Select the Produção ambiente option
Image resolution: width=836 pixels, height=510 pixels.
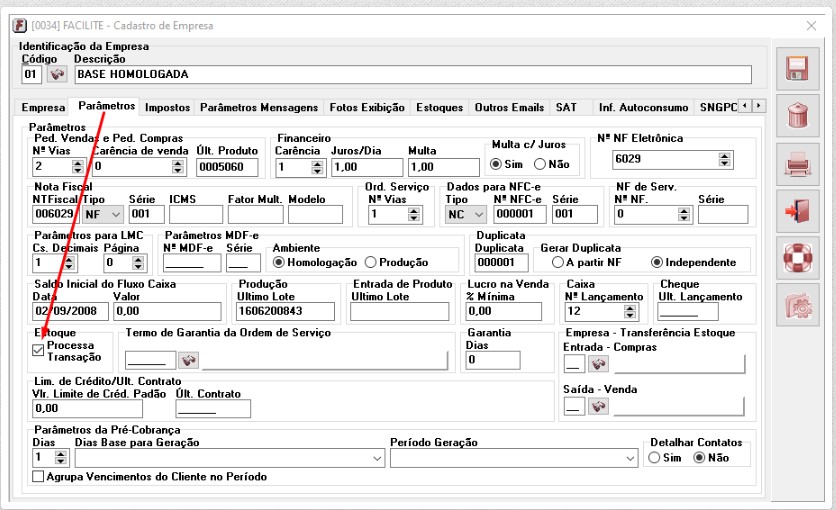(x=371, y=262)
